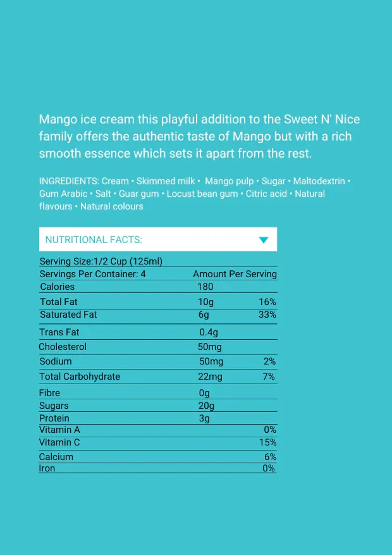The image size is (392, 555).
Task: Click the Total Fat row
Action: coord(158,302)
